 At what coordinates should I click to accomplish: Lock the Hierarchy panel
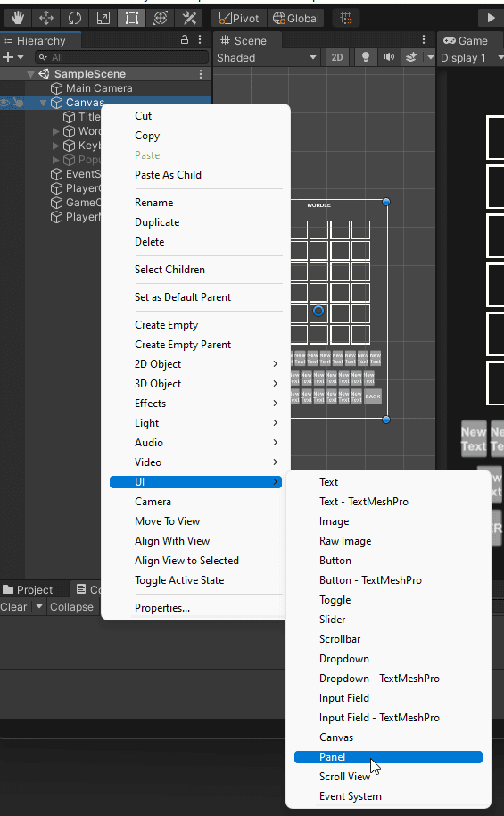coord(185,40)
